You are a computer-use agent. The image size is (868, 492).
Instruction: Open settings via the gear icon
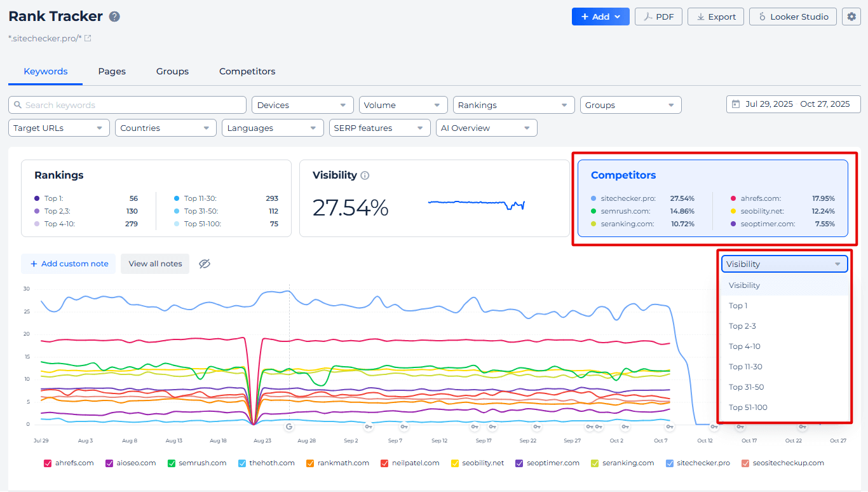pyautogui.click(x=851, y=17)
